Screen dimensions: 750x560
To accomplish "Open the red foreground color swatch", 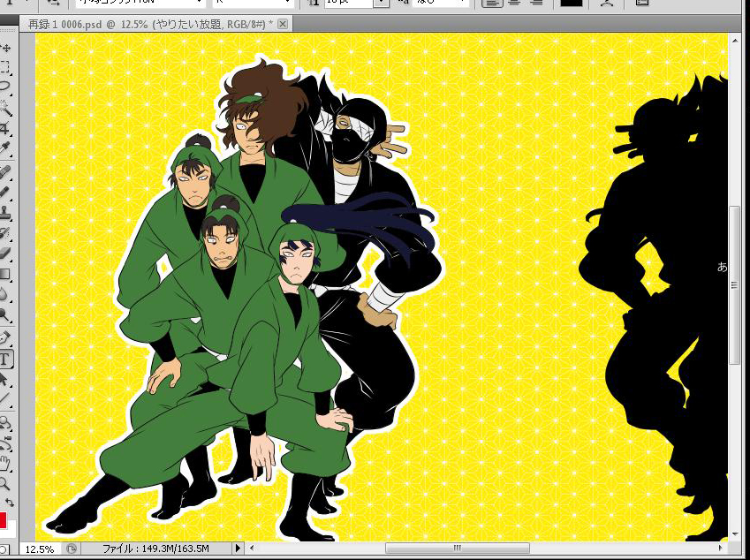I will [3, 520].
